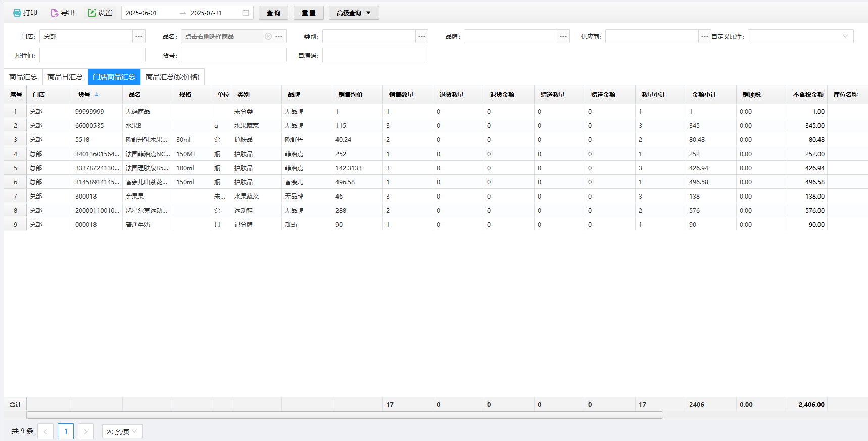Click the 销售数量 column header
Viewport: 868px width, 441px height.
coord(408,94)
